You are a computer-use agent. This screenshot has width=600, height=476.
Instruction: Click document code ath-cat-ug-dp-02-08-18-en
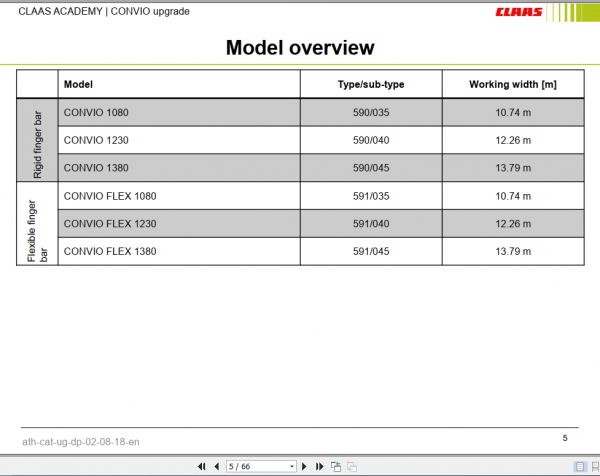click(81, 442)
